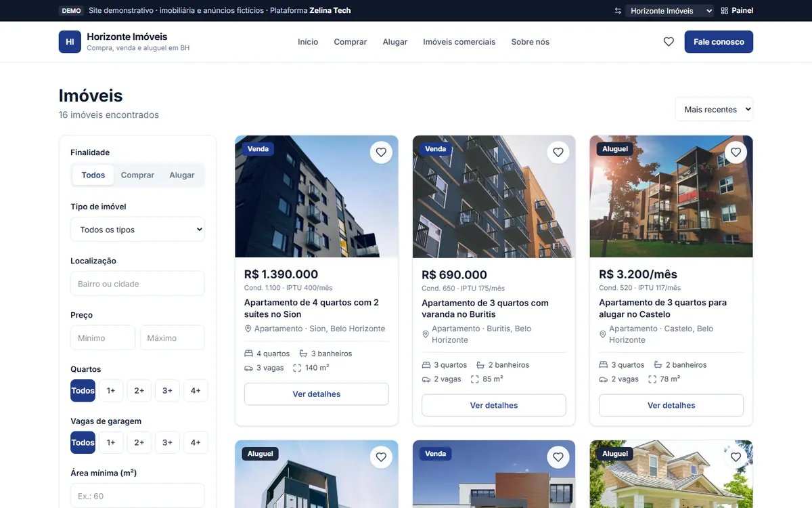Choose 2+ under Quartos
The image size is (812, 508).
point(139,391)
